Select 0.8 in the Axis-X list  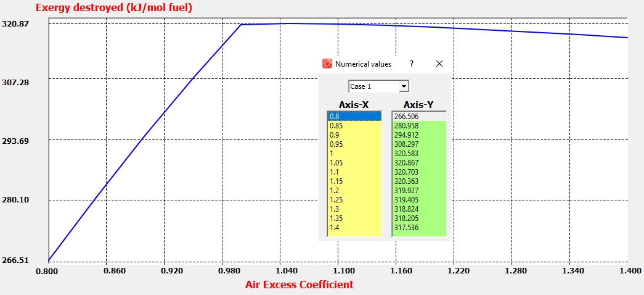click(354, 116)
